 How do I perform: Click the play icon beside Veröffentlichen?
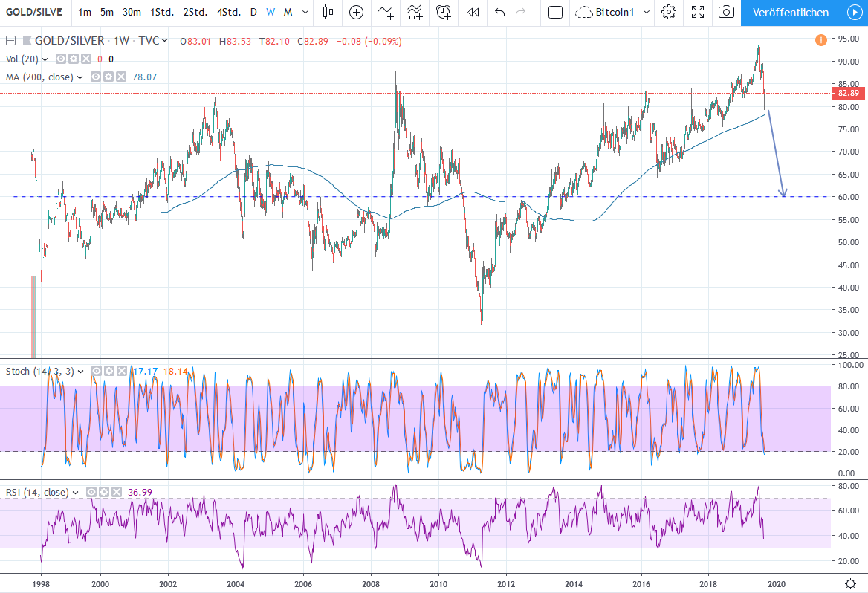853,12
